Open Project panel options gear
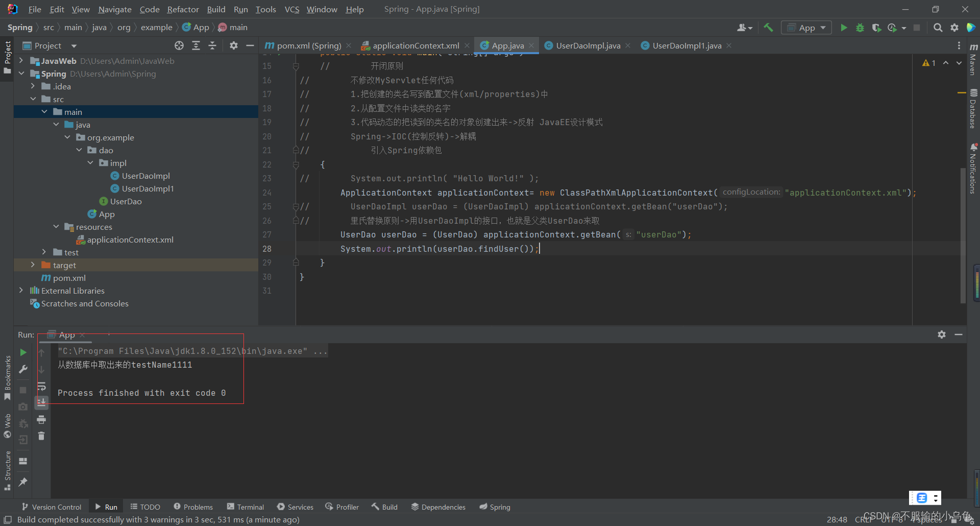Screen dimensions: 980x526 (x=233, y=45)
